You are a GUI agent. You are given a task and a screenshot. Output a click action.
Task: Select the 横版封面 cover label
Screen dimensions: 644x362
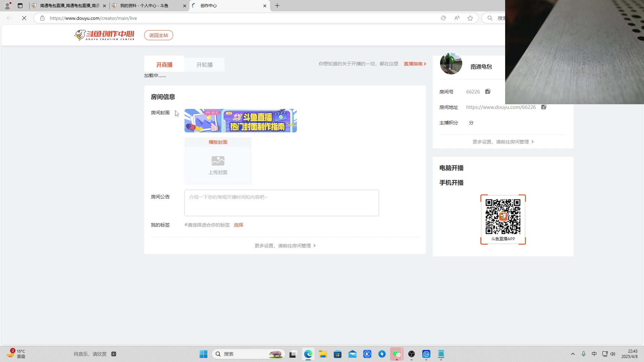pyautogui.click(x=218, y=142)
